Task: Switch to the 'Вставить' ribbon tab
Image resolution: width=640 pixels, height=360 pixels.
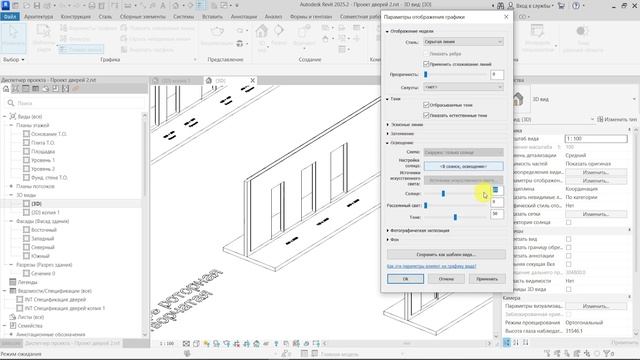Action: (212, 17)
